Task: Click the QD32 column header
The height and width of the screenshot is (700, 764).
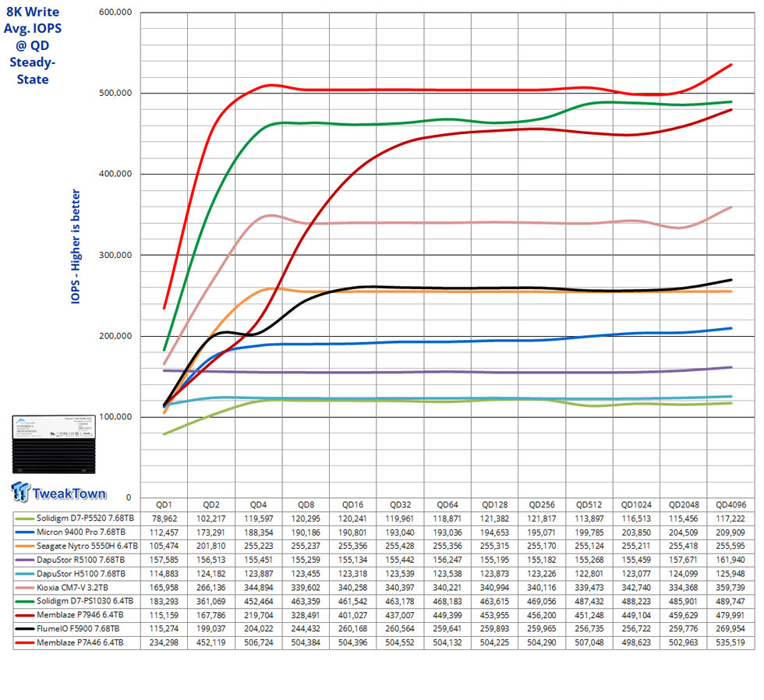Action: pos(400,504)
